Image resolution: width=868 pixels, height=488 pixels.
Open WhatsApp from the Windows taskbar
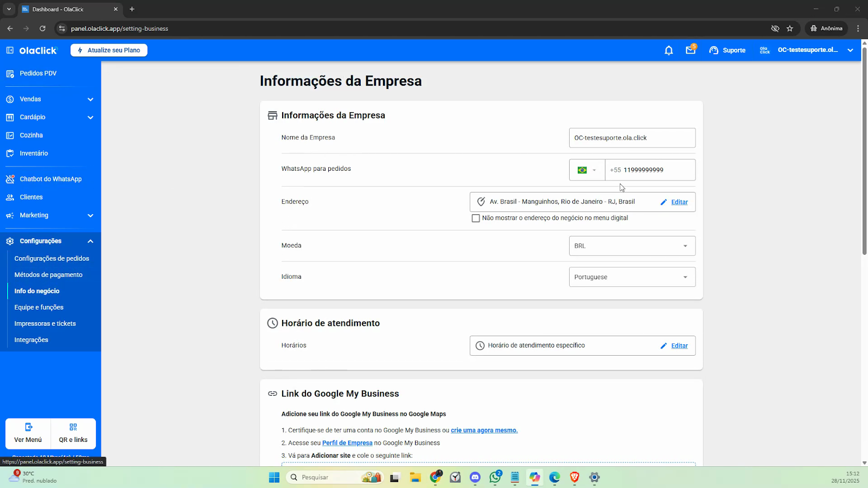click(495, 477)
